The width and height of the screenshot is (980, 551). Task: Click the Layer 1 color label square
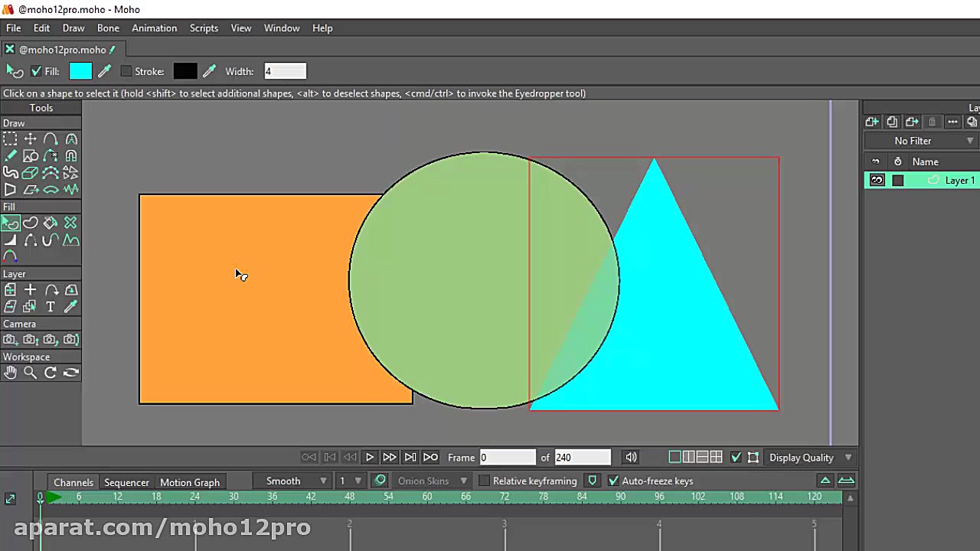click(x=898, y=181)
